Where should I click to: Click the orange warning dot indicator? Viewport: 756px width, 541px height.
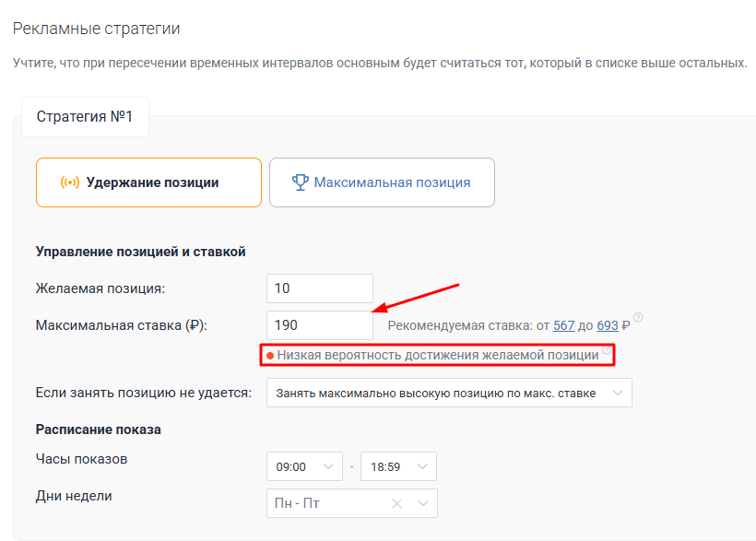tap(270, 356)
